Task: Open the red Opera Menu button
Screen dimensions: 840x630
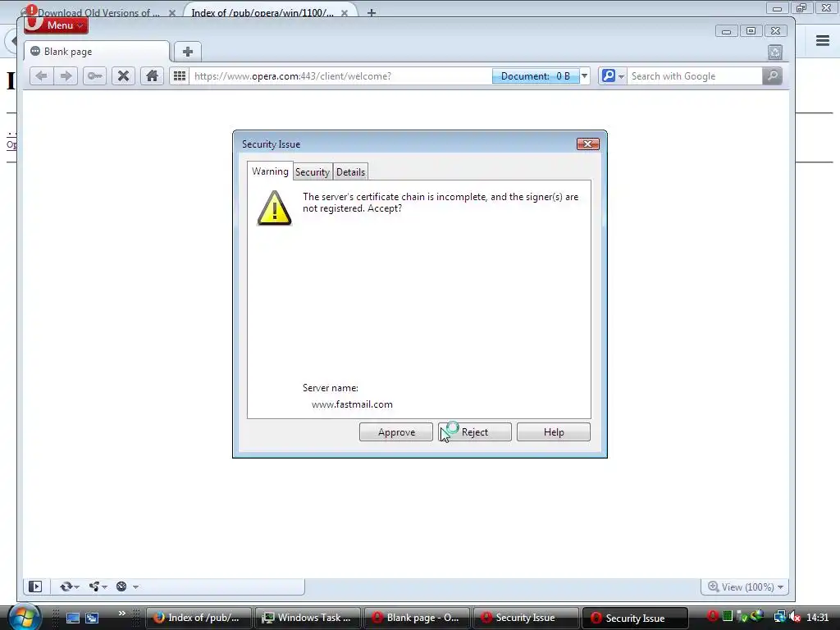Action: coord(57,25)
